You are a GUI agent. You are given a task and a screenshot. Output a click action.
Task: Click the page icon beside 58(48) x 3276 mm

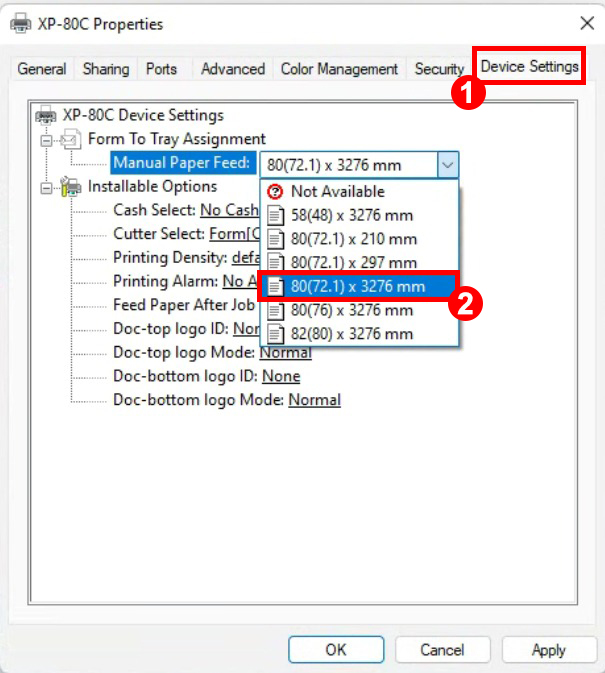(x=275, y=215)
